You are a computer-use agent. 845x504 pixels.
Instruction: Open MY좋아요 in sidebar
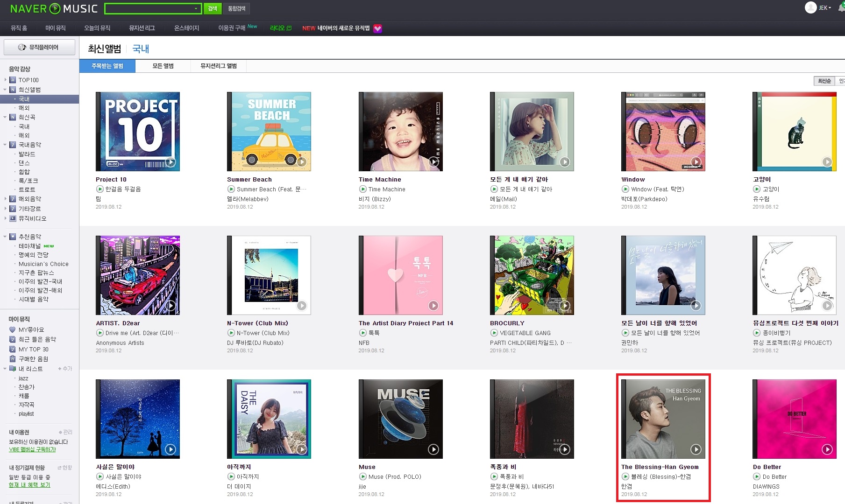(x=31, y=329)
